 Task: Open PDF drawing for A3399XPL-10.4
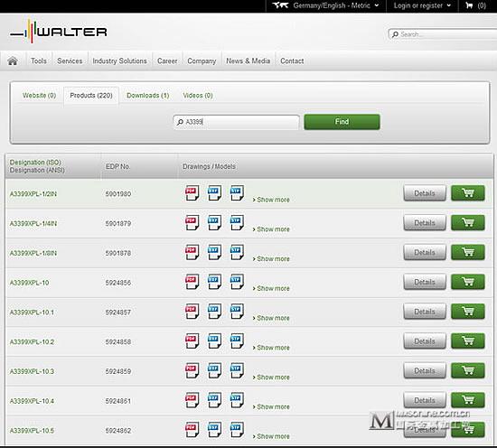(x=192, y=400)
